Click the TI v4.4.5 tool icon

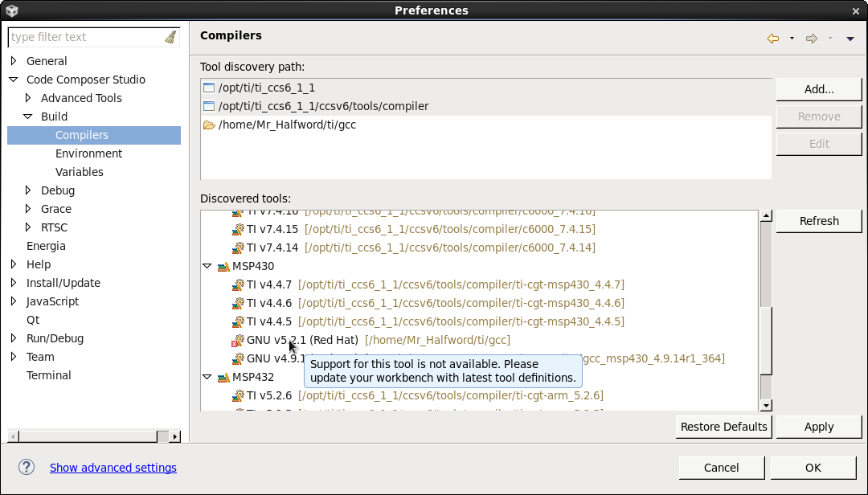[238, 321]
